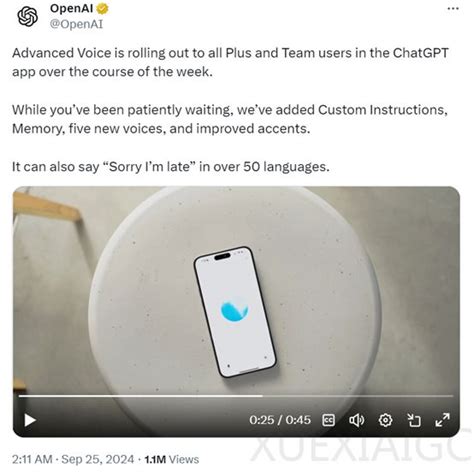Click the phone in the video frame
The image size is (474, 472).
(x=235, y=312)
